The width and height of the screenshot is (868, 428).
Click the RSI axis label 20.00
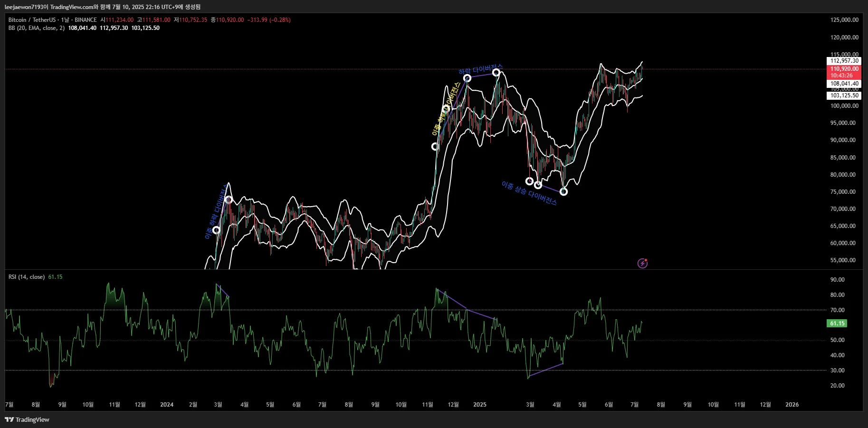837,386
